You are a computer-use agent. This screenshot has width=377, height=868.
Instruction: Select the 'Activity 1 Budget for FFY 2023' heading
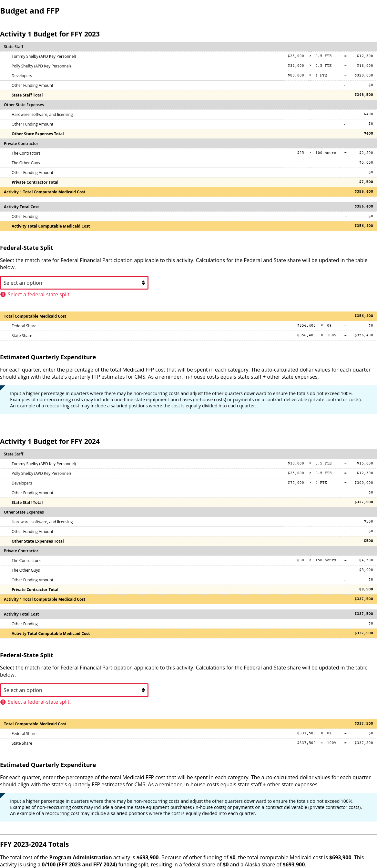point(50,34)
